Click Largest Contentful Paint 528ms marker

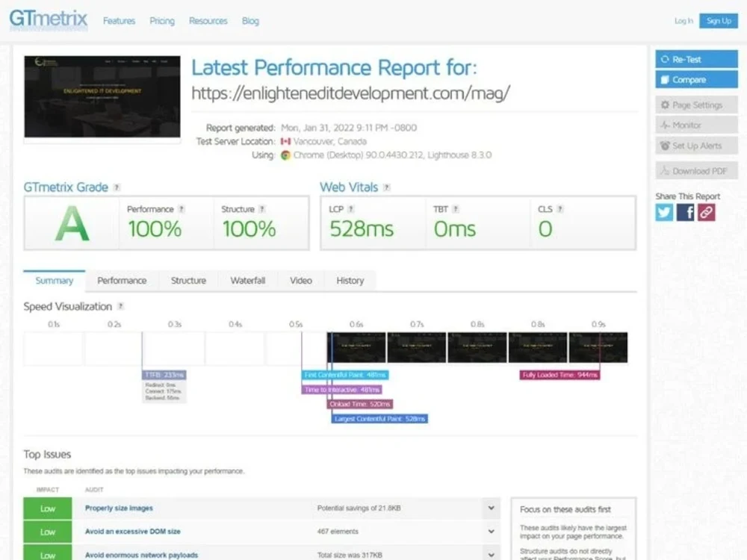379,419
